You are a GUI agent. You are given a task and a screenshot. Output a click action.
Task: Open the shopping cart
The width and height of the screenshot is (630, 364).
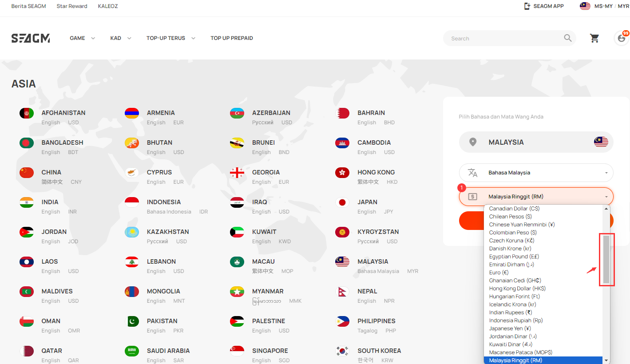(x=594, y=38)
